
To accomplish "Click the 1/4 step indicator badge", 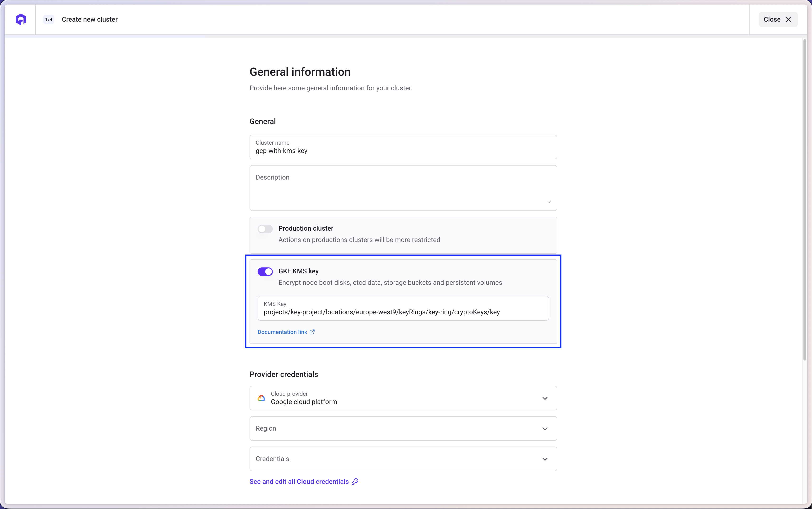I will [49, 19].
